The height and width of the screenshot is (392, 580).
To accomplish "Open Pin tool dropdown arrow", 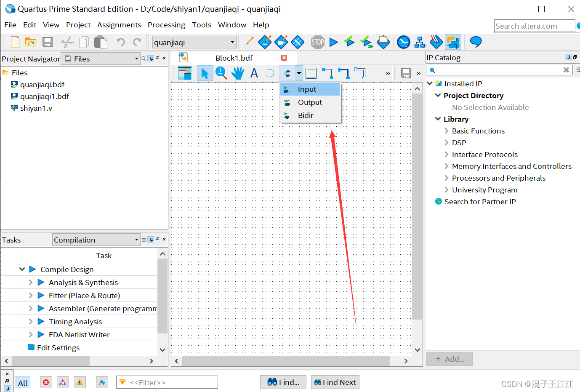I will (299, 73).
